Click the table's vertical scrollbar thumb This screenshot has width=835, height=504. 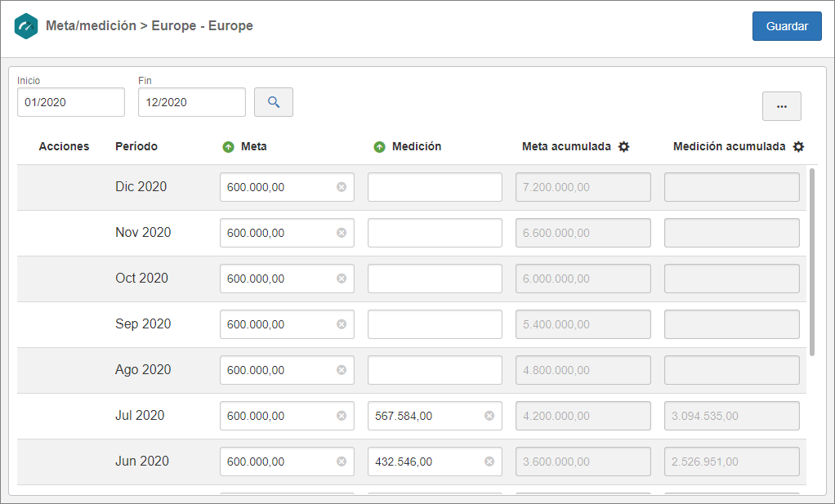pyautogui.click(x=812, y=262)
